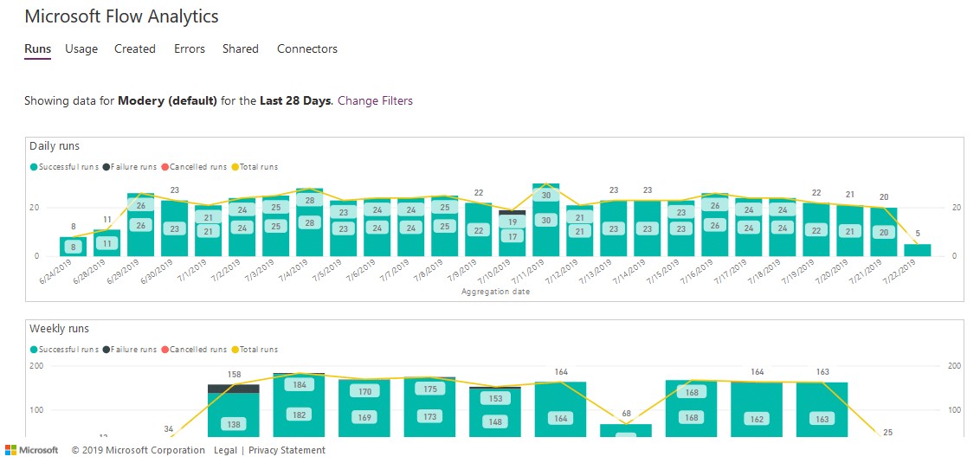This screenshot has height=463, width=980.
Task: Click Successful runs legend dot in Weekly runs
Action: (34, 350)
